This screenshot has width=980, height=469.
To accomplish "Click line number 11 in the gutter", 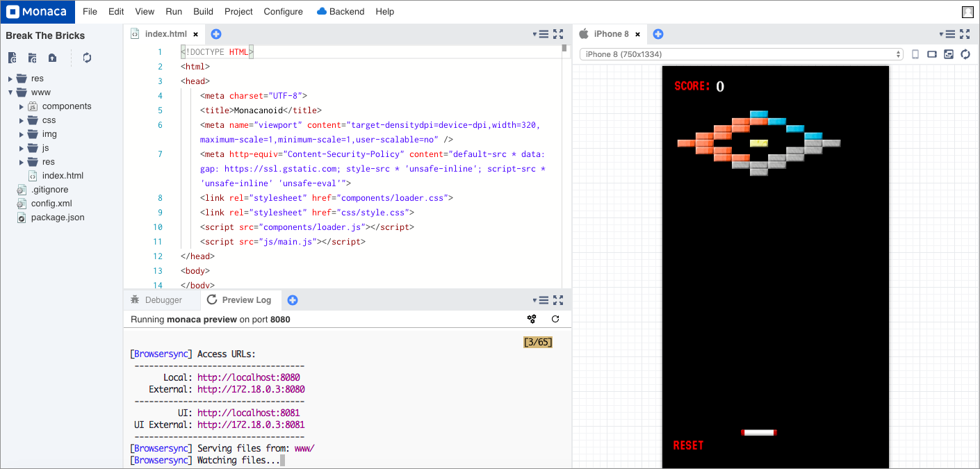I will point(159,242).
